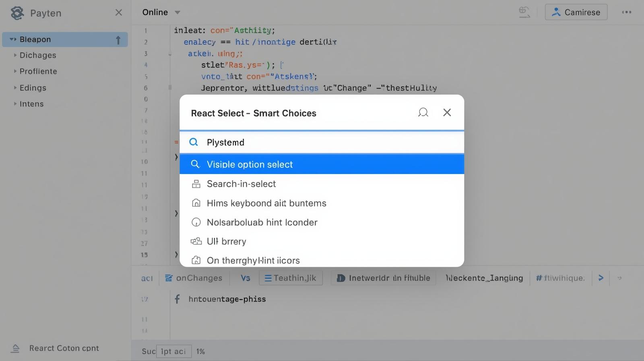The width and height of the screenshot is (644, 361).
Task: Click the Camirese user button
Action: point(576,12)
